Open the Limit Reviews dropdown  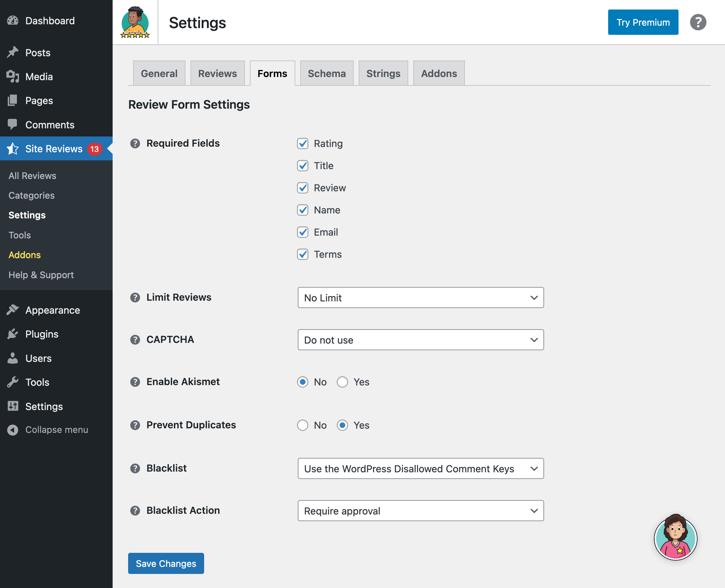[x=421, y=298]
